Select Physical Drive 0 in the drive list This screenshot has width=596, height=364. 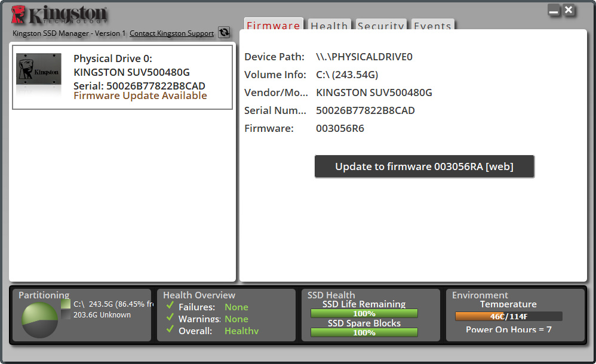pyautogui.click(x=122, y=77)
